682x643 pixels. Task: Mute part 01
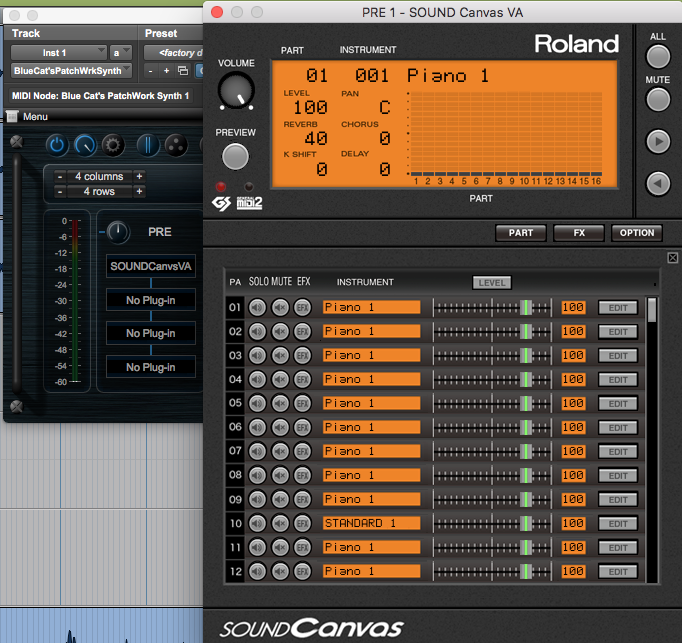(280, 308)
